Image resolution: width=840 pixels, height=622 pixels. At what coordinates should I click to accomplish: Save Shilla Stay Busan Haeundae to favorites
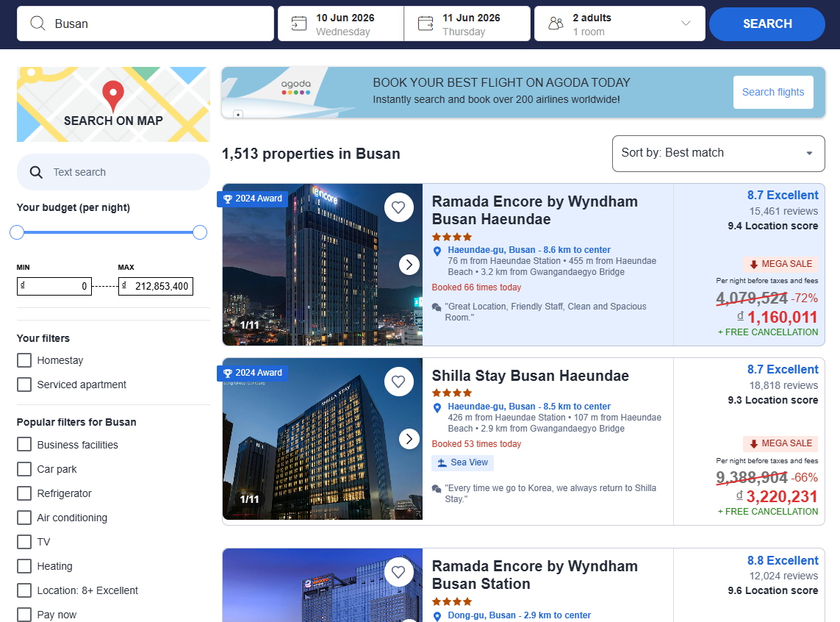pos(398,382)
